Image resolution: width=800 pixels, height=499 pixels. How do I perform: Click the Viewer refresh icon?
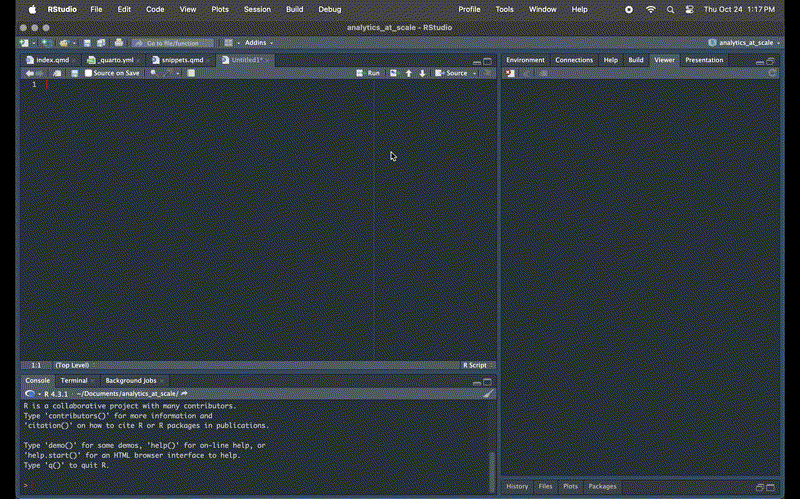772,73
